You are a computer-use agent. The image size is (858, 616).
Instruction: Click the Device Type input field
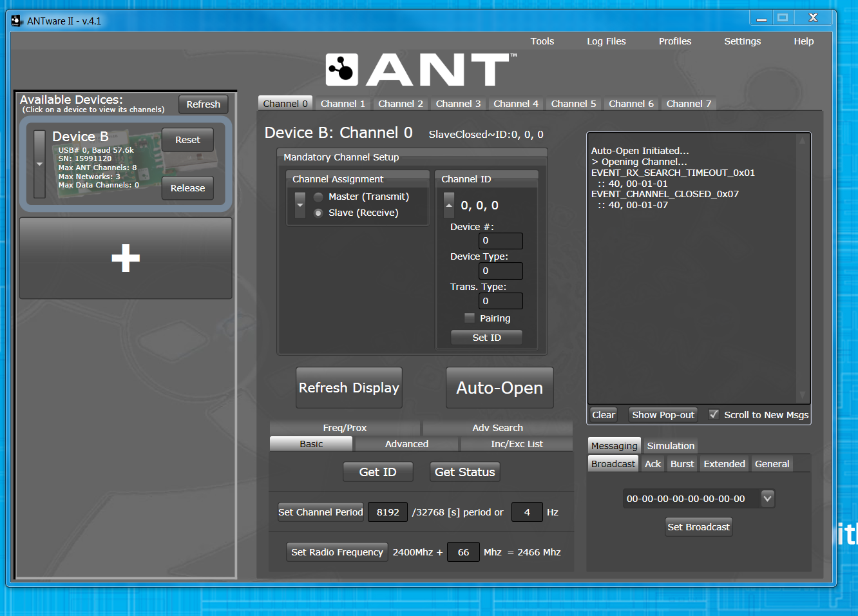click(x=500, y=271)
